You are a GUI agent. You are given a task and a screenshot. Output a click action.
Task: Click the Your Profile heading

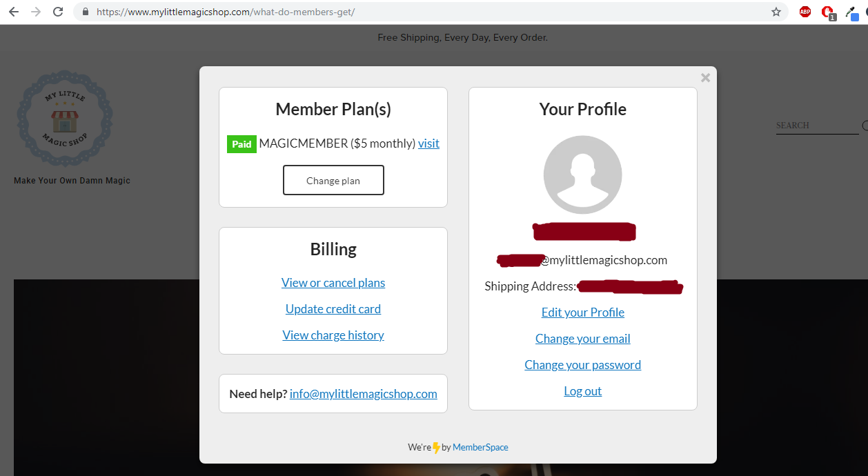coord(583,109)
